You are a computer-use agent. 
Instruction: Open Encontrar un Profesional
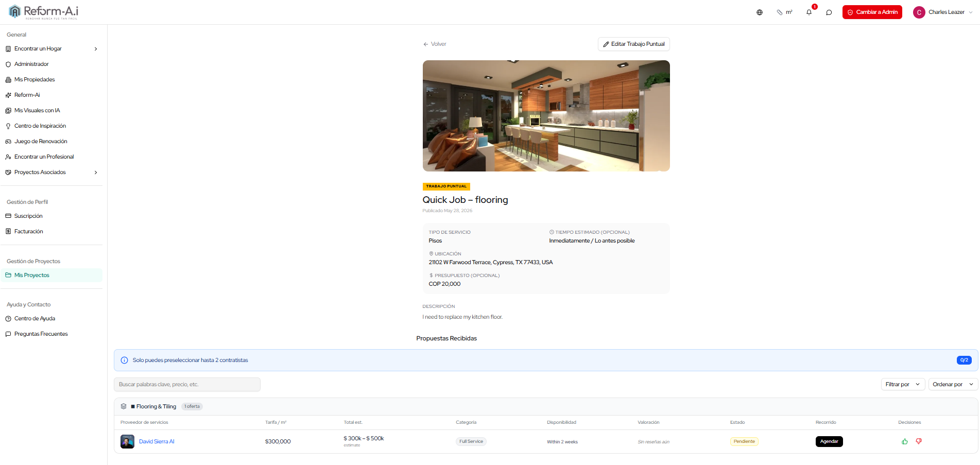44,157
